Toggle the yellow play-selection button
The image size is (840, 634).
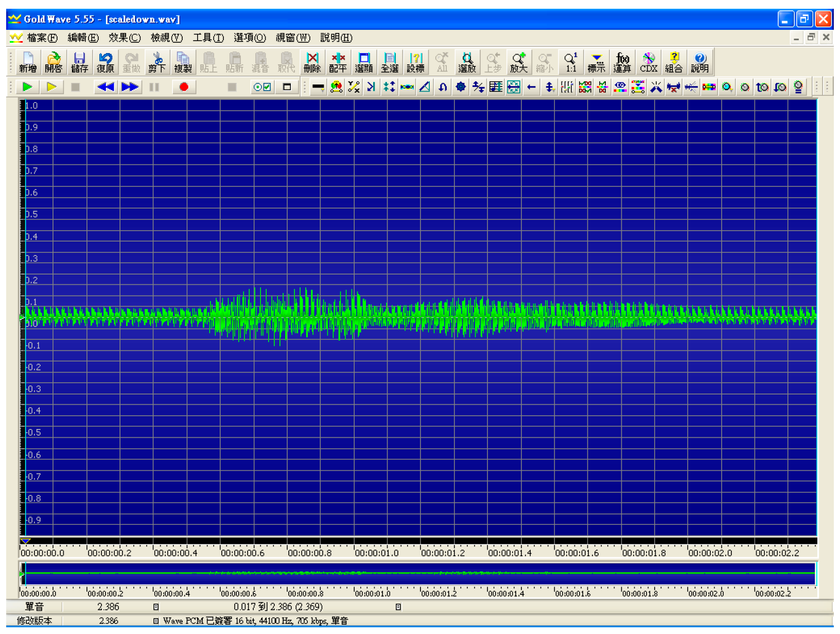pyautogui.click(x=51, y=87)
